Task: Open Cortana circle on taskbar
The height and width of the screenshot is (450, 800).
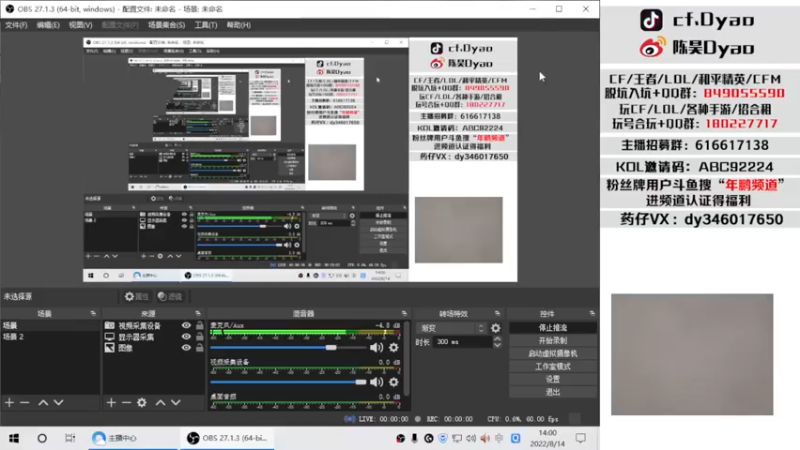Action: [42, 438]
